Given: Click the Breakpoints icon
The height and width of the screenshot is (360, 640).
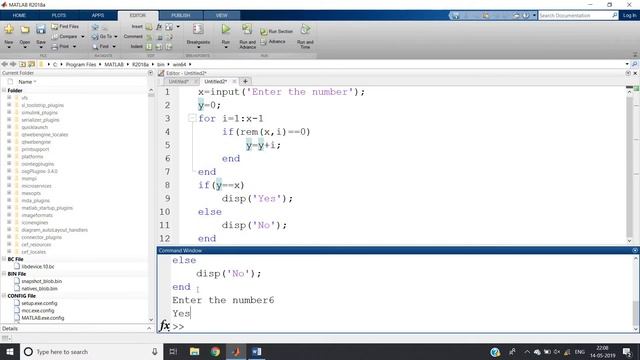Looking at the screenshot, I should pyautogui.click(x=198, y=29).
